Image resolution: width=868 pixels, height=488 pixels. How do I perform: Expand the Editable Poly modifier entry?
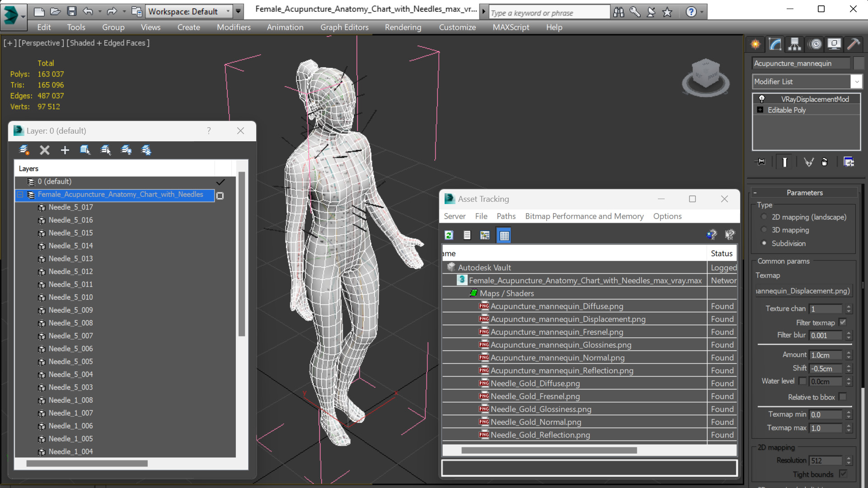[760, 110]
